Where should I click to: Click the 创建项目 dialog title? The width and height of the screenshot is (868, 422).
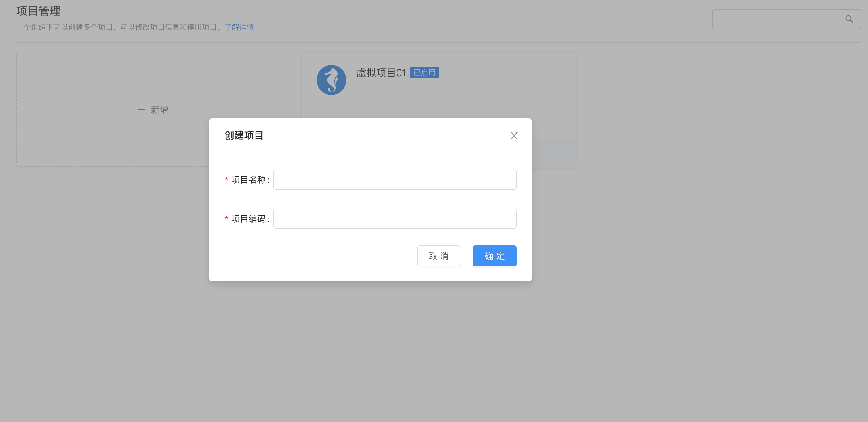pos(243,135)
